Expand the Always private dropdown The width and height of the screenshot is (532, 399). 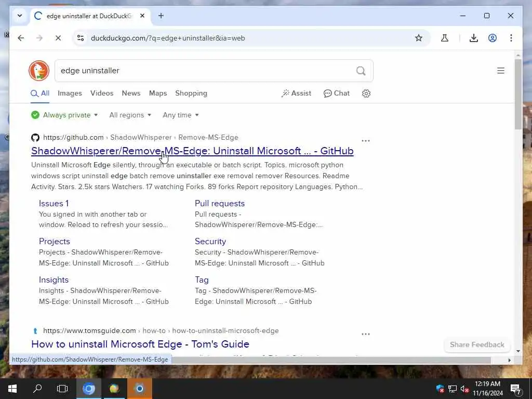click(64, 115)
